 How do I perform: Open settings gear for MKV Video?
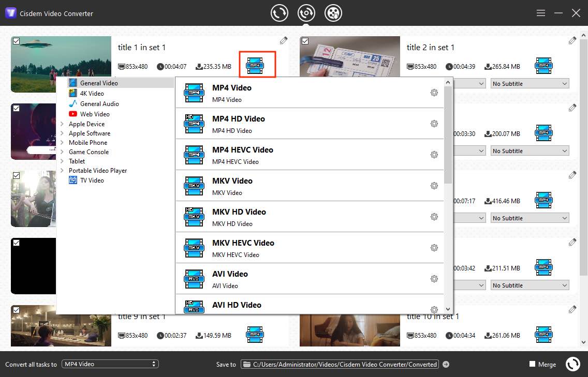coord(434,186)
